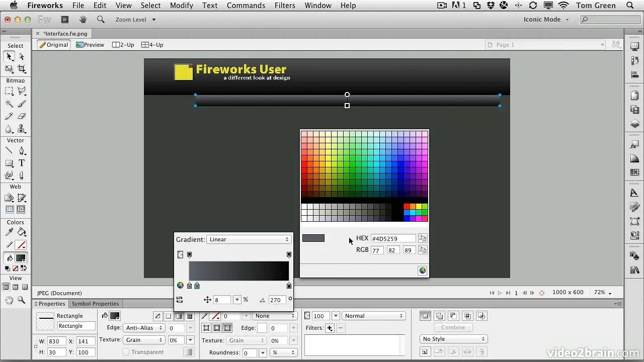644x362 pixels.
Task: Select the Eyedropper tool
Action: 10,232
